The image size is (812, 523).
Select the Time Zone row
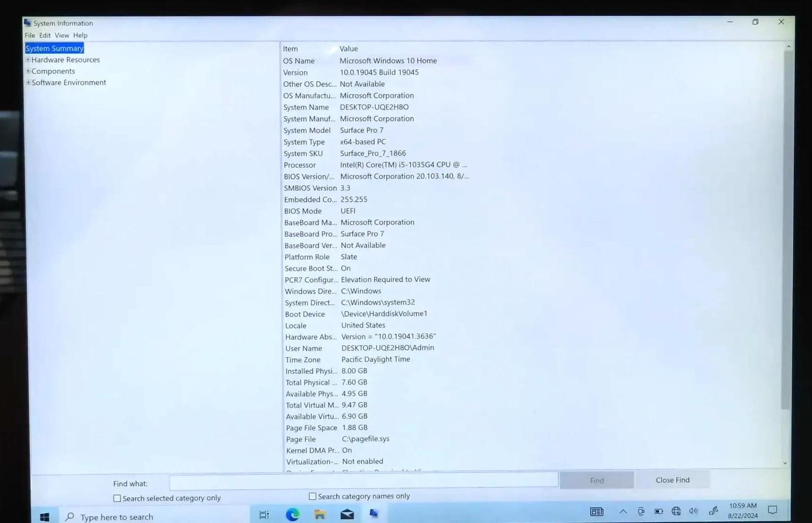click(348, 359)
